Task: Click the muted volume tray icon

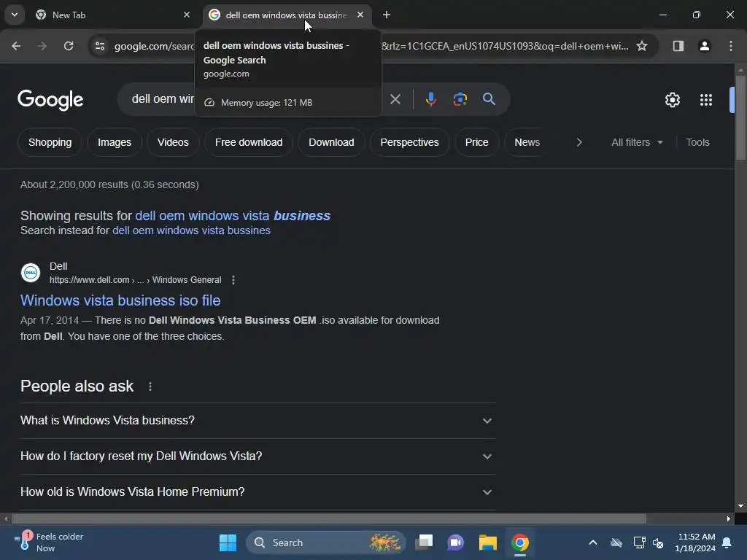Action: (659, 542)
